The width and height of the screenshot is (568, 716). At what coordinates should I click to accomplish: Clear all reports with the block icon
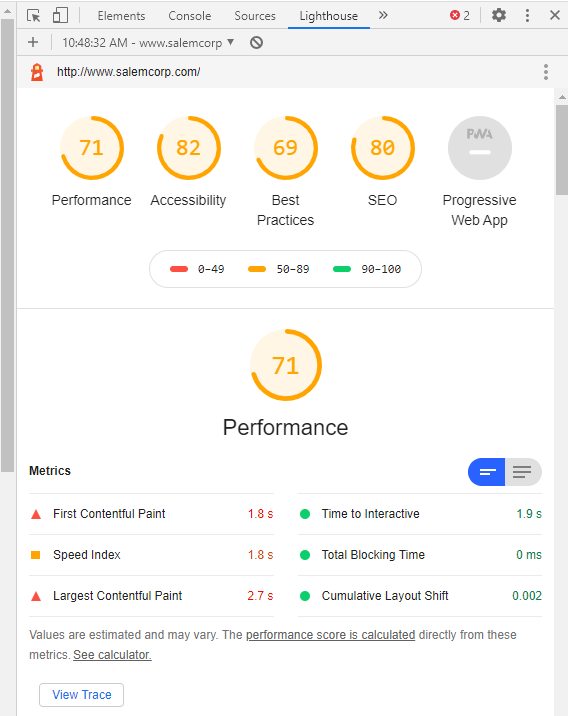[x=257, y=43]
